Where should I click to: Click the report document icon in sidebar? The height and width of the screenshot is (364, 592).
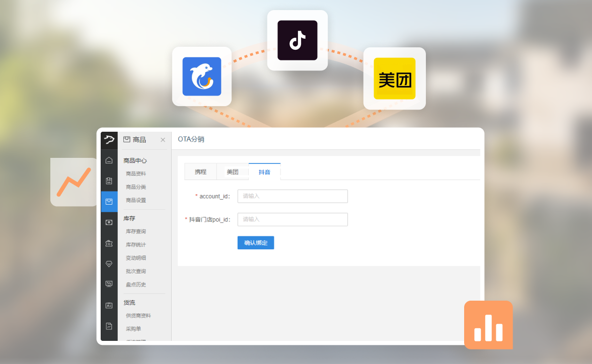coord(109,326)
